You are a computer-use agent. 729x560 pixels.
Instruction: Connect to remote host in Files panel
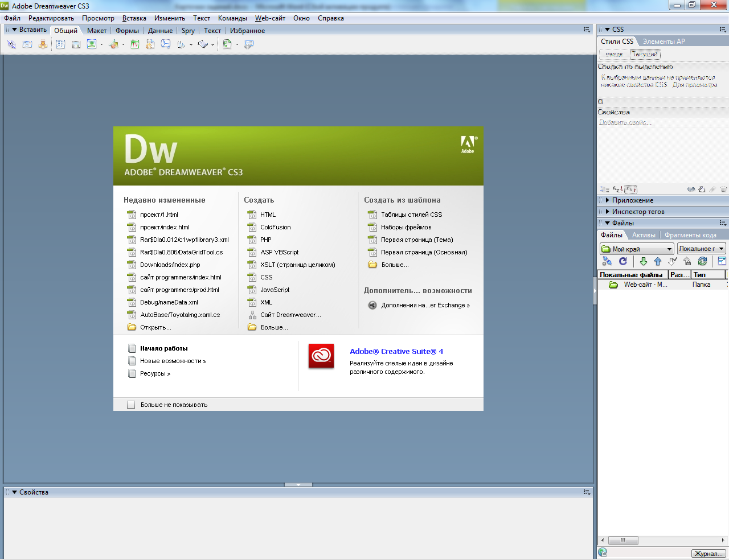(x=607, y=261)
